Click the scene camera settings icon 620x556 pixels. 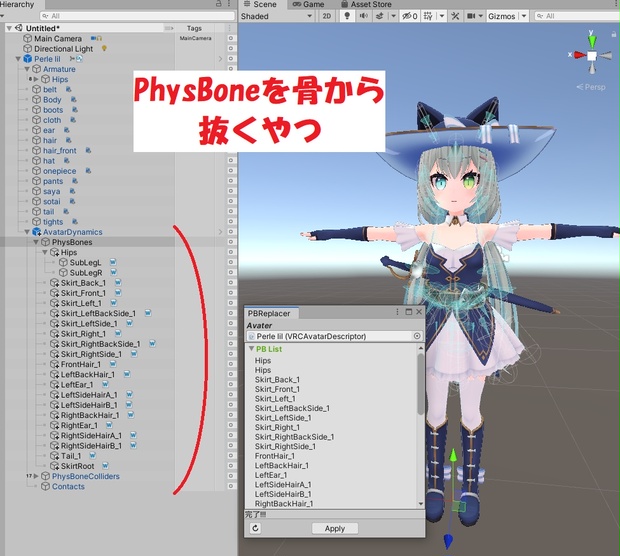[x=471, y=16]
